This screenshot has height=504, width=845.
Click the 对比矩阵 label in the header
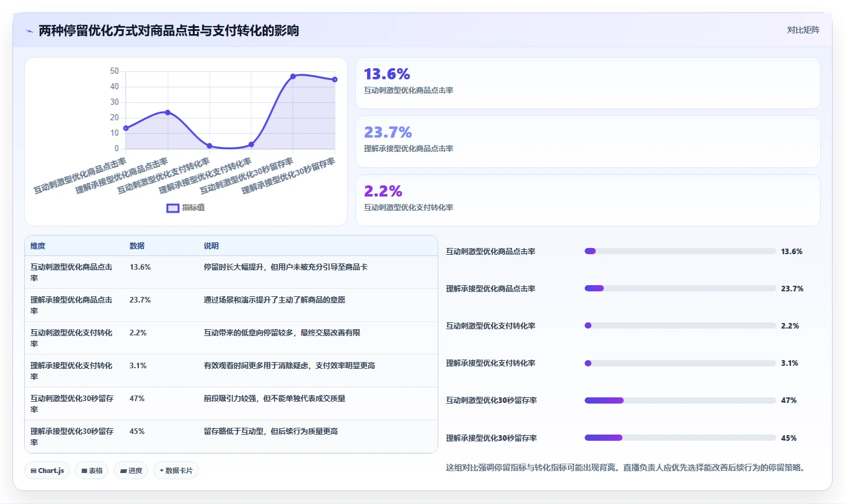coord(803,30)
